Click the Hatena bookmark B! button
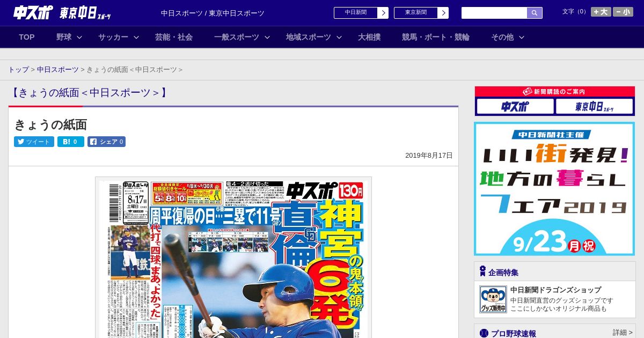Image resolution: width=644 pixels, height=338 pixels. [x=71, y=142]
